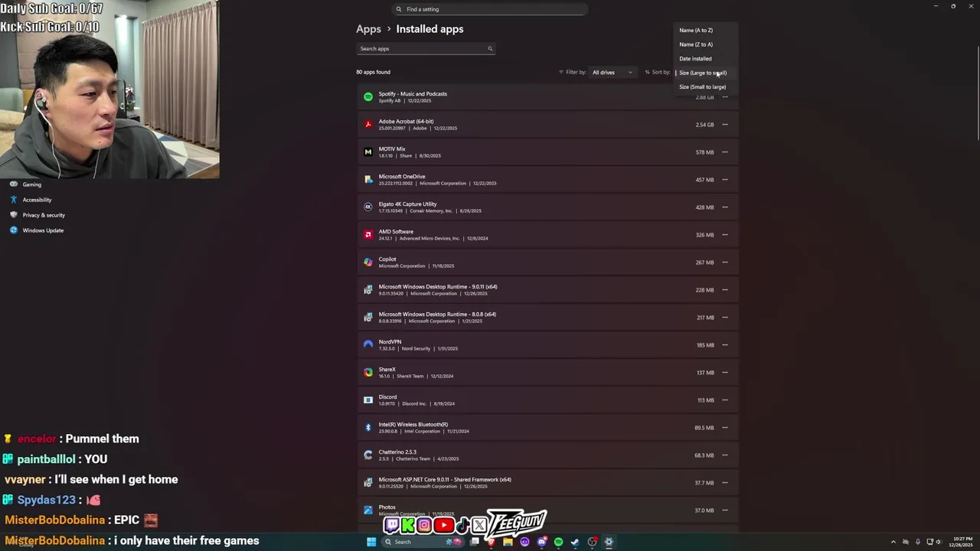This screenshot has height=551, width=980.
Task: Click the AMD Software app icon
Action: pos(368,235)
